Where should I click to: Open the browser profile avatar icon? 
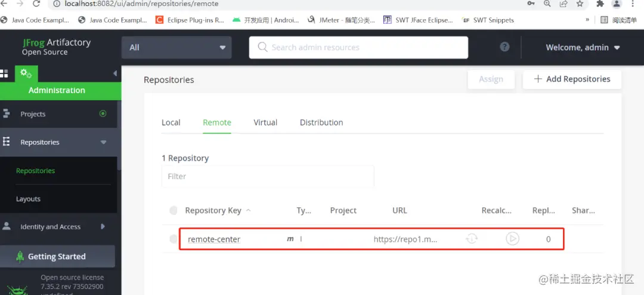tap(617, 4)
